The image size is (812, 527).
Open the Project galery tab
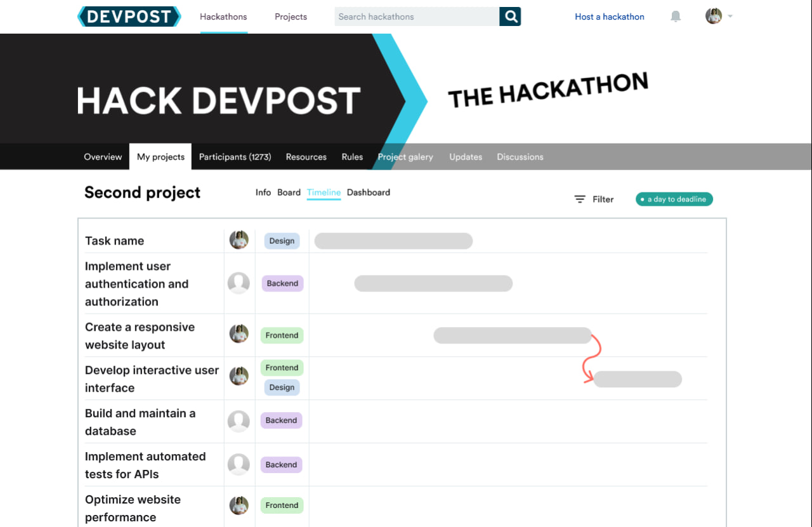pos(405,157)
